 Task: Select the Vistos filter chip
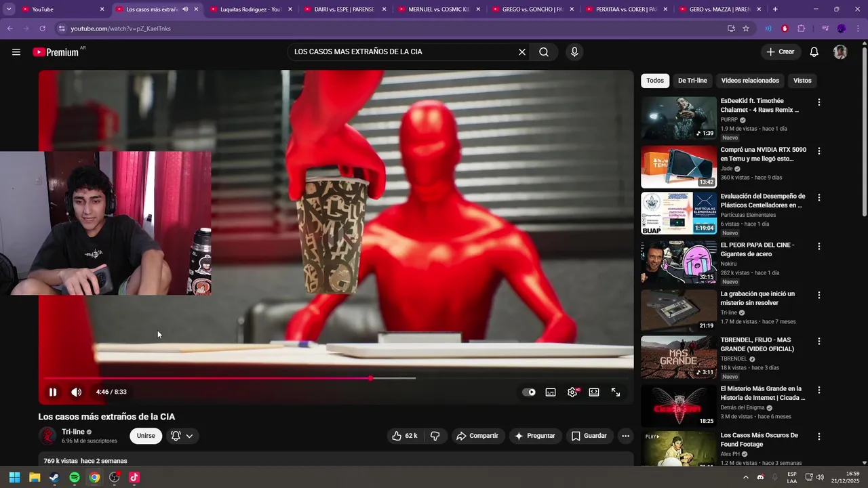tap(802, 81)
